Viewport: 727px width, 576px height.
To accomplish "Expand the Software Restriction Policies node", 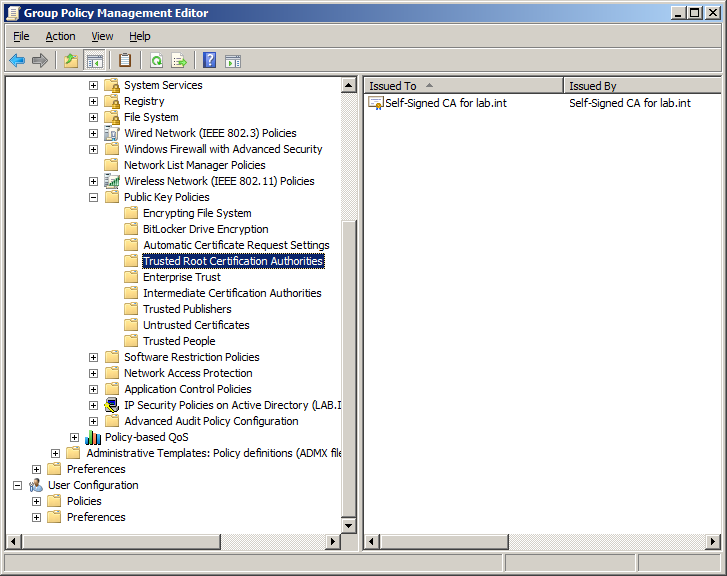I will [93, 357].
